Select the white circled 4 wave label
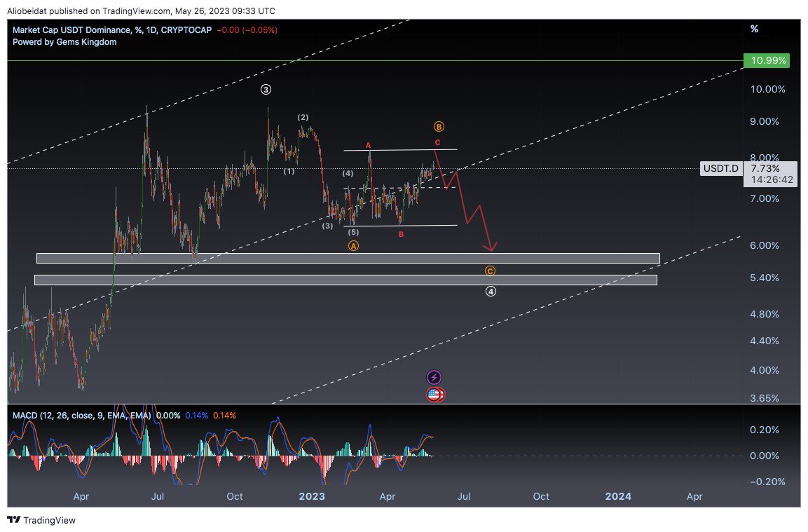Screen dimensions: 808x532 [x=491, y=292]
